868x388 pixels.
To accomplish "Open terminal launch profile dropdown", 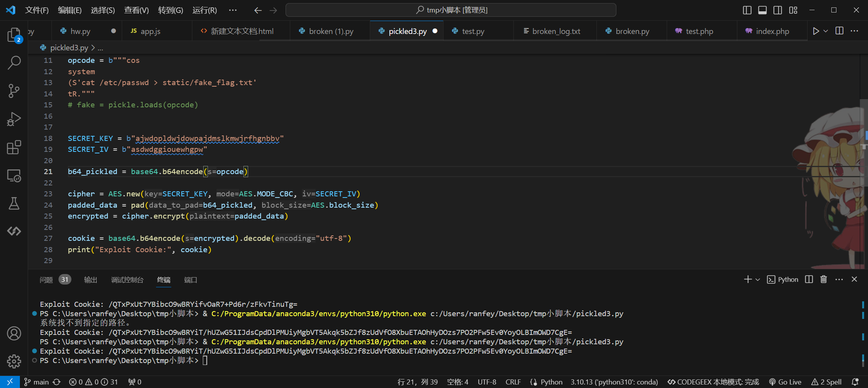I will point(758,279).
